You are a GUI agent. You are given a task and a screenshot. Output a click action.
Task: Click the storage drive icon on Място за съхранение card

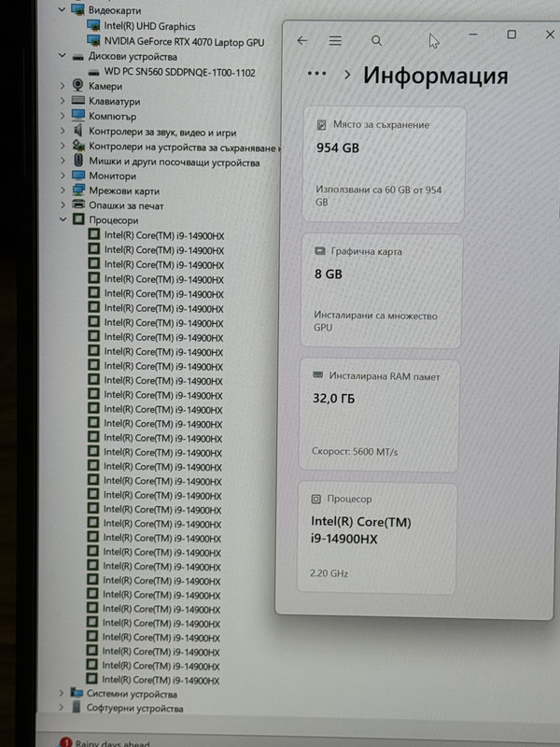(321, 125)
